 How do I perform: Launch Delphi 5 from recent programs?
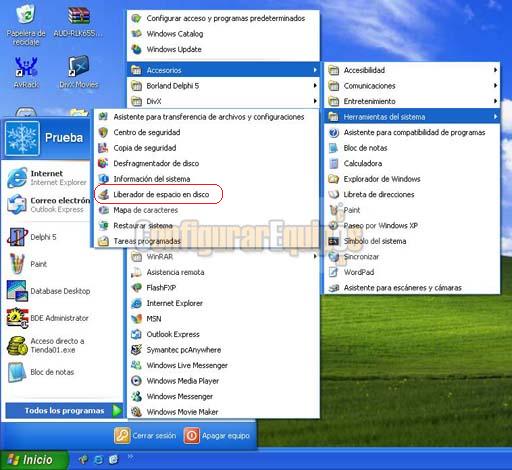point(32,237)
